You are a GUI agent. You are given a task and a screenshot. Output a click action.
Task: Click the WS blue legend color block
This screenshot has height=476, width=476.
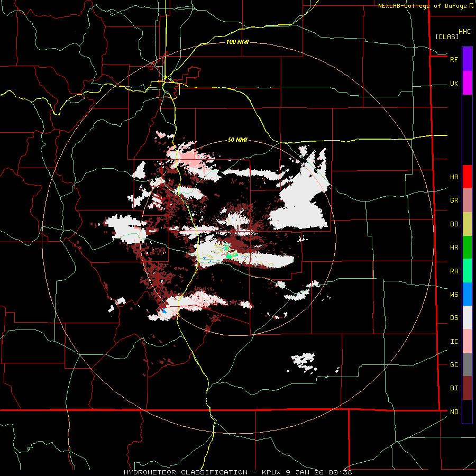coord(467,294)
